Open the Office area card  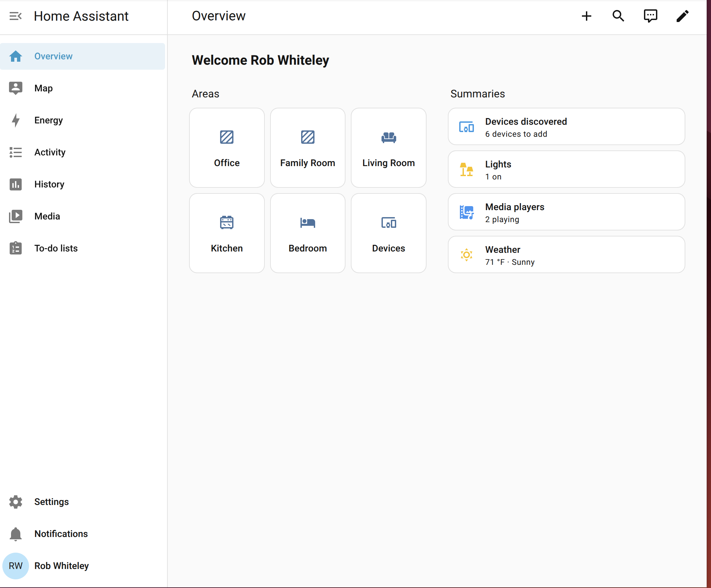pos(226,148)
